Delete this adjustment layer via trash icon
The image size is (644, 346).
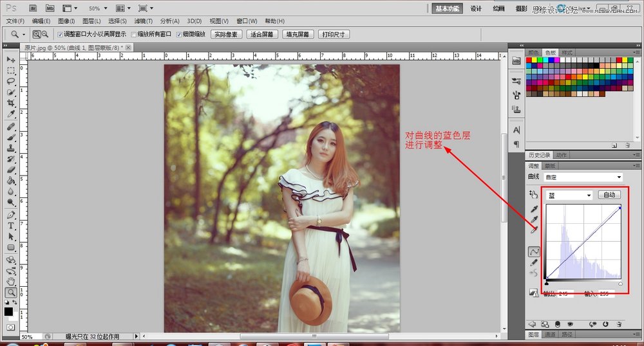[619, 324]
